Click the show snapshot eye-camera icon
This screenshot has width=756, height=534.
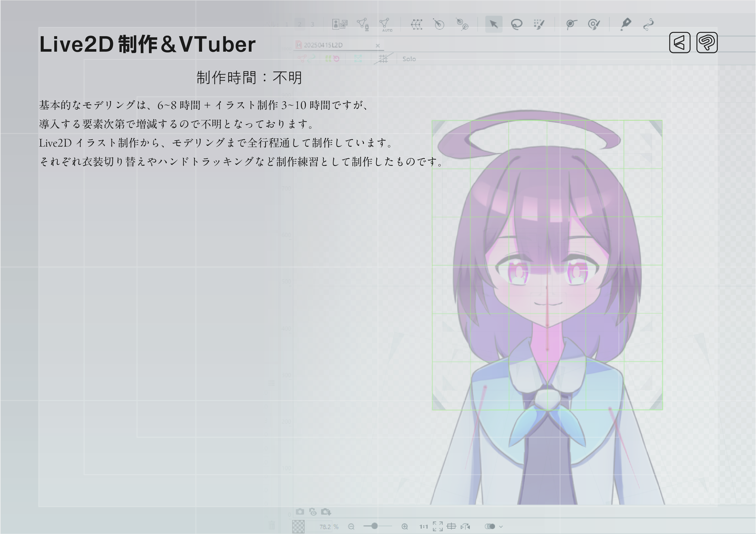(x=313, y=512)
